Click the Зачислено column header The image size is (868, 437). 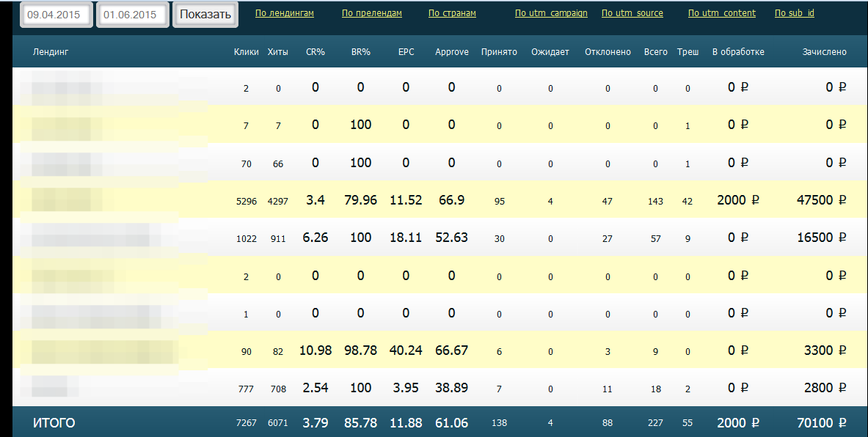coord(824,52)
